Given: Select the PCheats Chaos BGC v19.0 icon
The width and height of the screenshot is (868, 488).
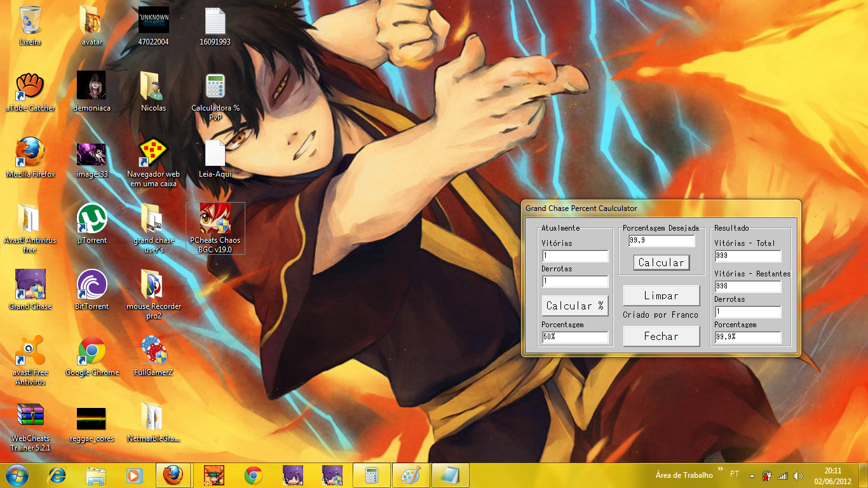Looking at the screenshot, I should (215, 229).
